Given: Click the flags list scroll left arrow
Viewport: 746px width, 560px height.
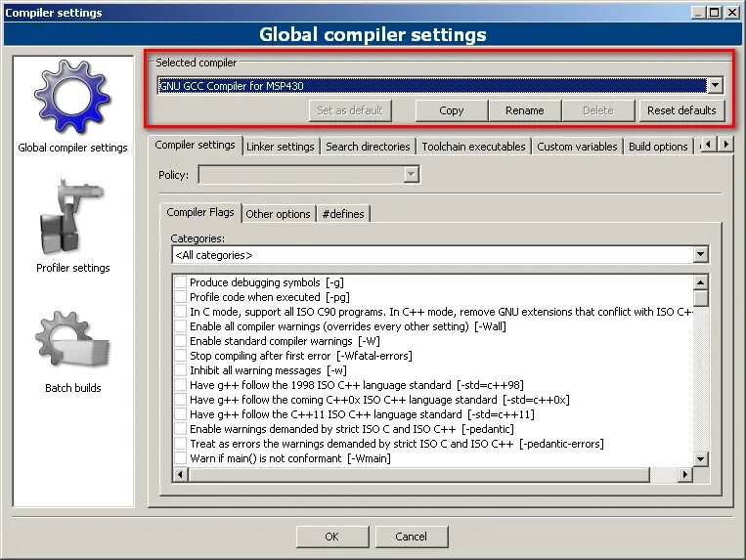Looking at the screenshot, I should (180, 474).
